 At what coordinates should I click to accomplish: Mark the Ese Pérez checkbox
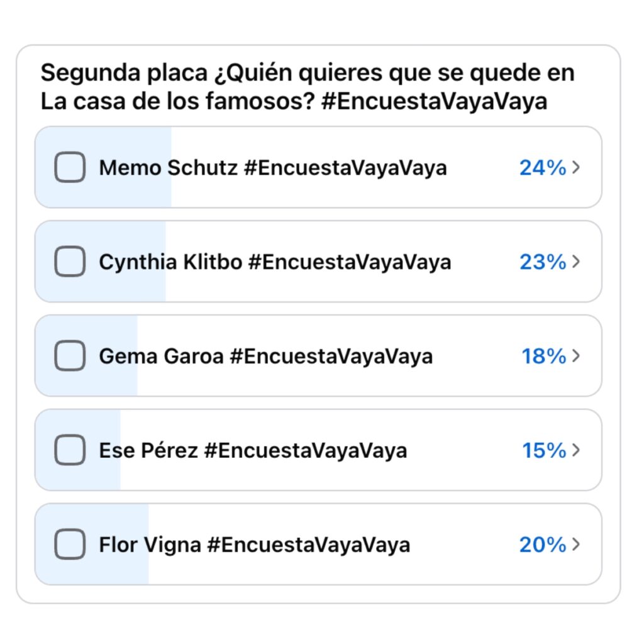(x=70, y=450)
